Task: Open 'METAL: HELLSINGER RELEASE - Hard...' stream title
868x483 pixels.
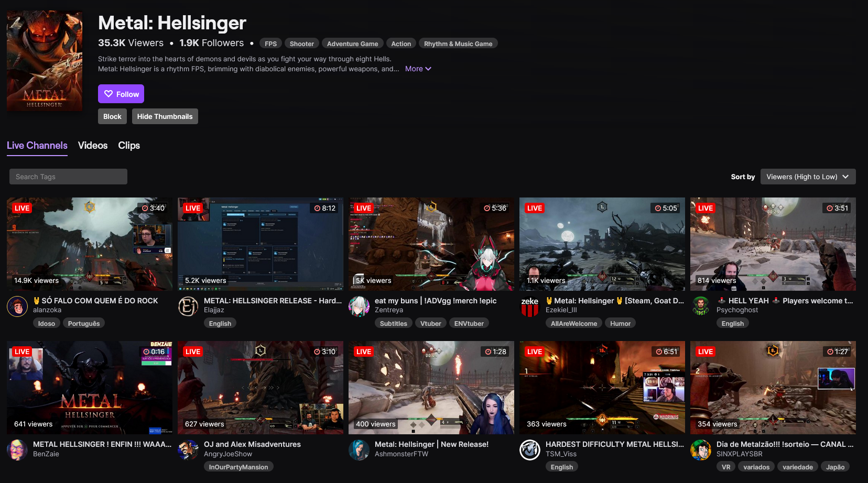Action: pyautogui.click(x=273, y=301)
